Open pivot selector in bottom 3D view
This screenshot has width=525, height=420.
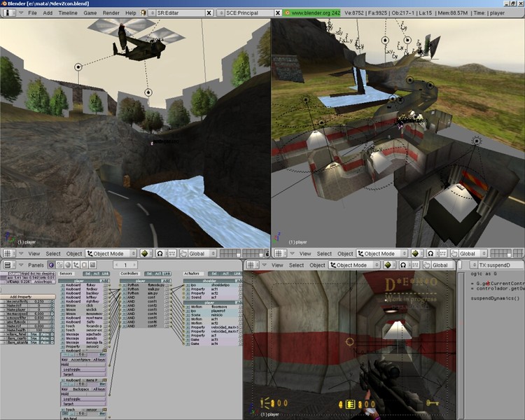pos(404,265)
